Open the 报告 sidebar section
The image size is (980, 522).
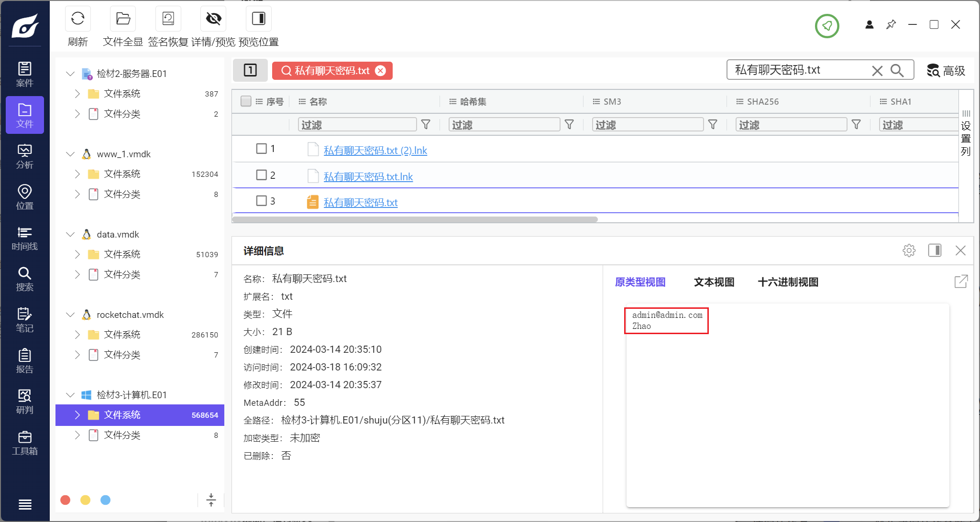(x=25, y=361)
